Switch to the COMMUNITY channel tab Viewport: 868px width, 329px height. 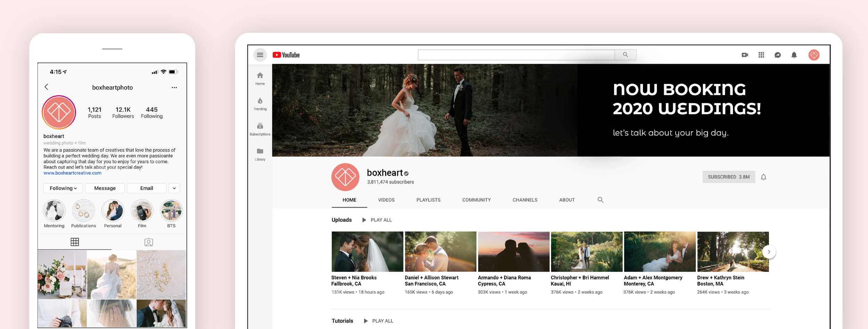click(476, 200)
